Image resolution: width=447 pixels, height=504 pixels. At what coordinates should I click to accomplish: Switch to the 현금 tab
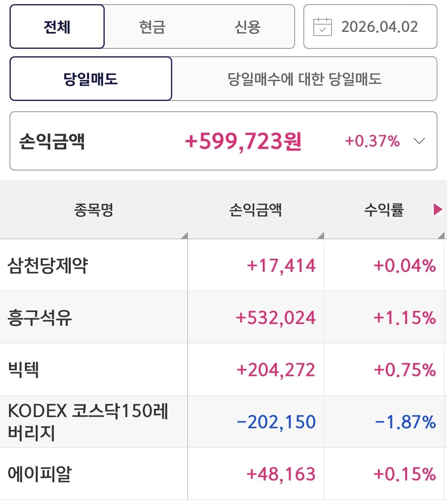tap(152, 27)
